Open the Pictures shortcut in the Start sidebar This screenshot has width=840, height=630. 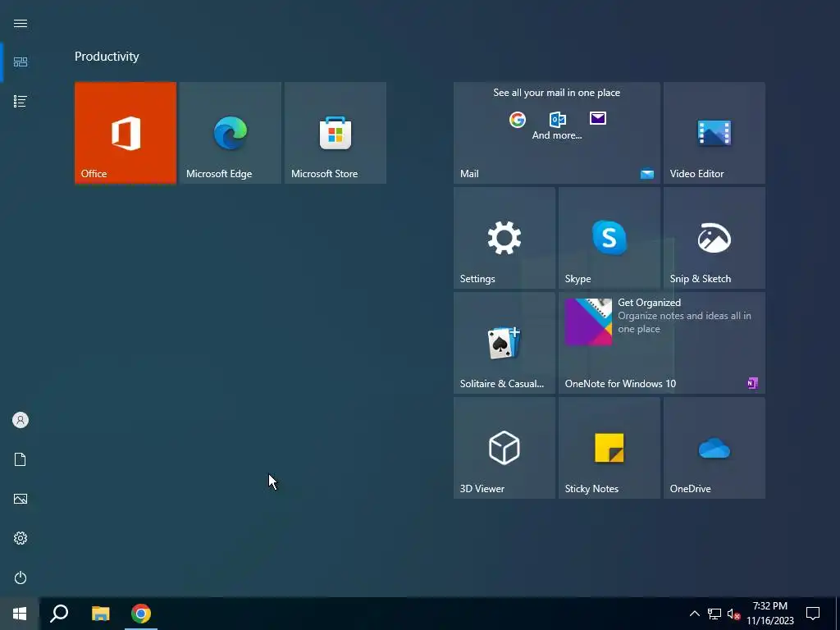[21, 499]
